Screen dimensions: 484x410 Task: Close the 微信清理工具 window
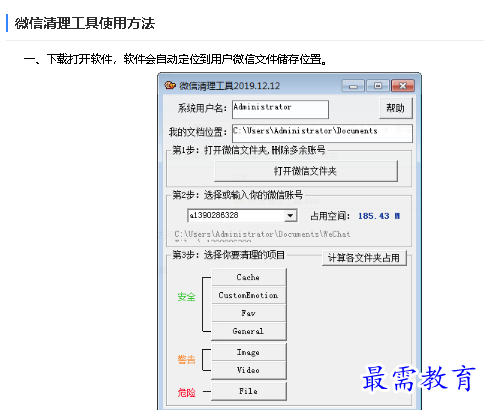coord(403,86)
